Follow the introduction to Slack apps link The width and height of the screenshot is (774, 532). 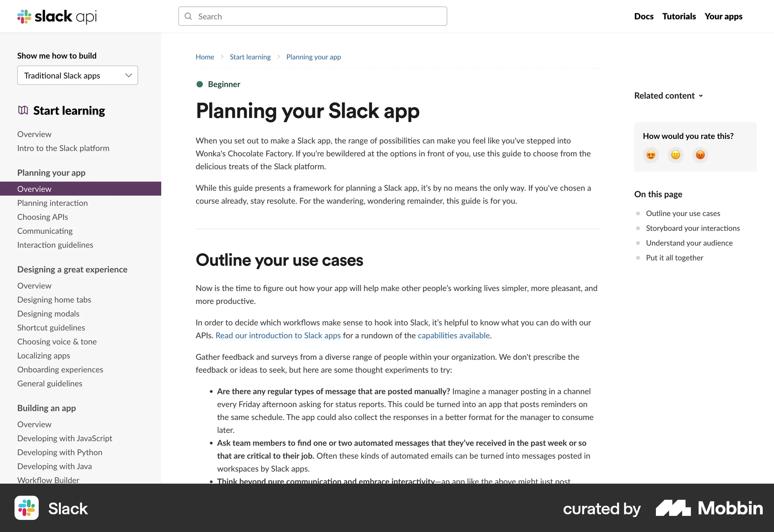(x=278, y=335)
